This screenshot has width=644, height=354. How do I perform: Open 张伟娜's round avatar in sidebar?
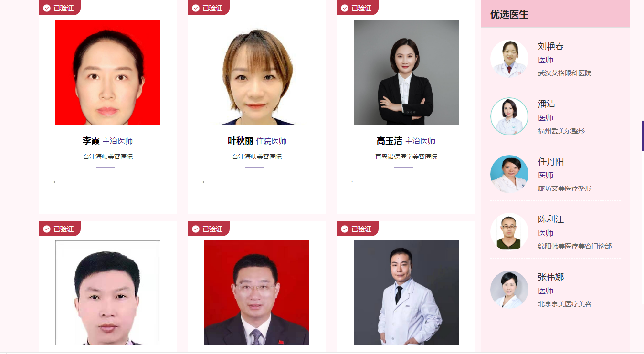pos(509,290)
